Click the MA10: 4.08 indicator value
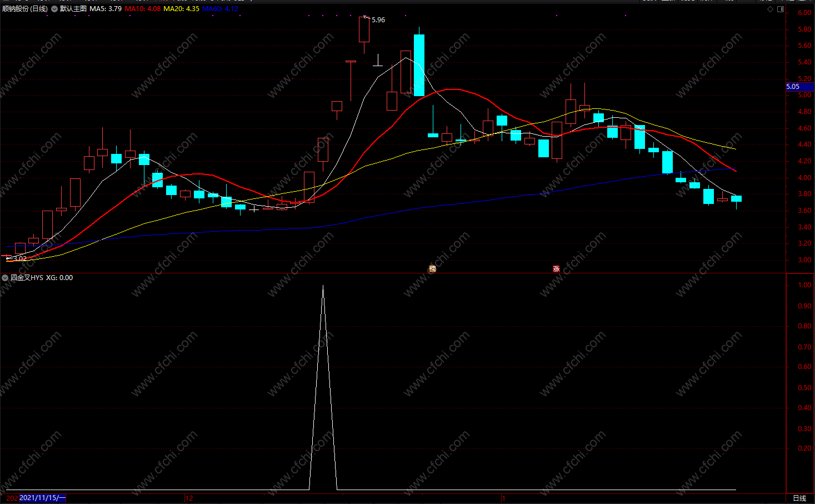This screenshot has height=504, width=815. [x=143, y=9]
